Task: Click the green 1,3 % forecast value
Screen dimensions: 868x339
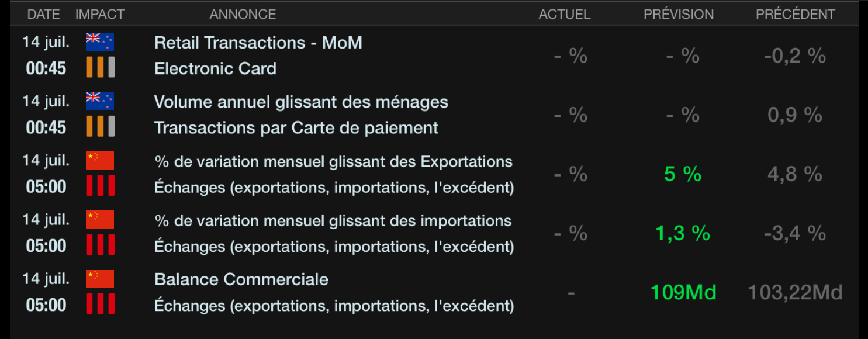Action: pos(682,233)
